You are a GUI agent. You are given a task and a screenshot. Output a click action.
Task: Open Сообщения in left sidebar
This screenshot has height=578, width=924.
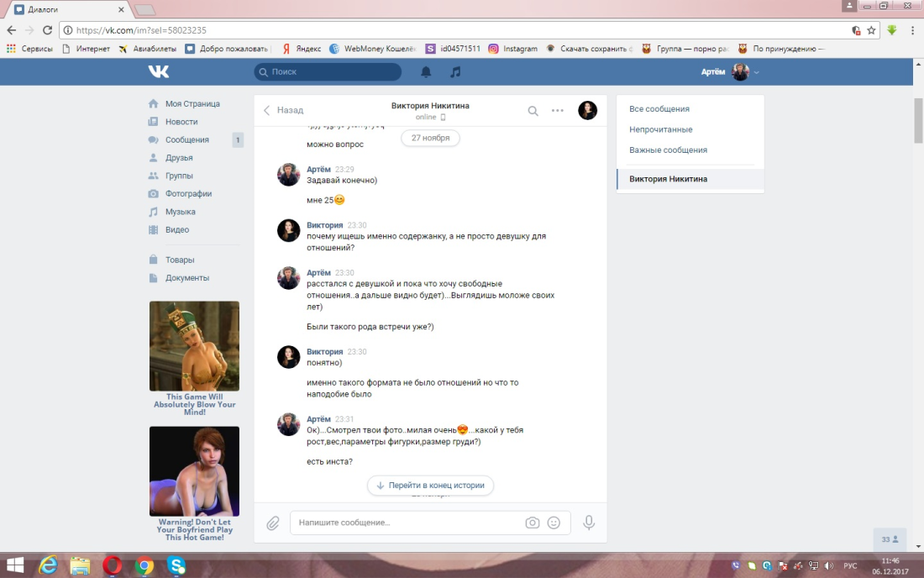[x=186, y=140]
